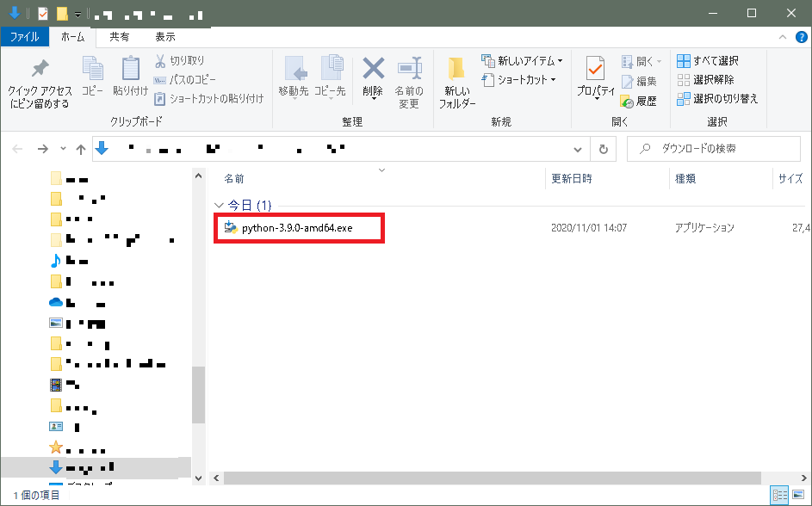Click title bar properties quick-access icon
This screenshot has width=812, height=506.
pos(43,14)
